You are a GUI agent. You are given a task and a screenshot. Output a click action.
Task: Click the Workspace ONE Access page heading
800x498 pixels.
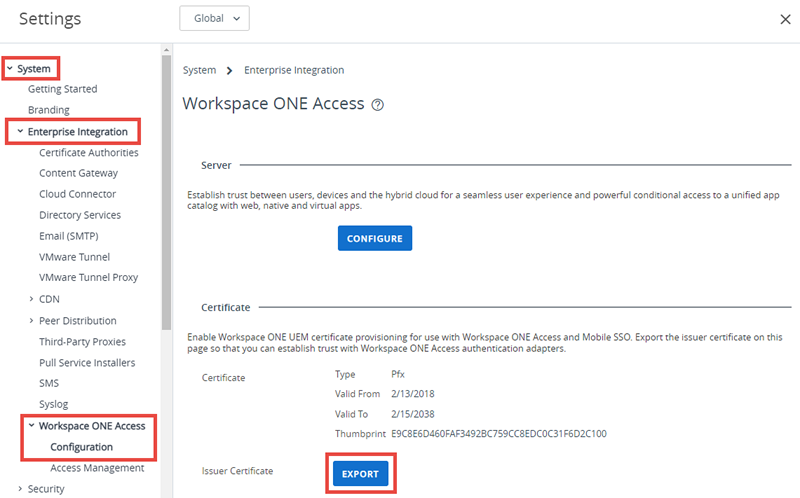click(273, 104)
